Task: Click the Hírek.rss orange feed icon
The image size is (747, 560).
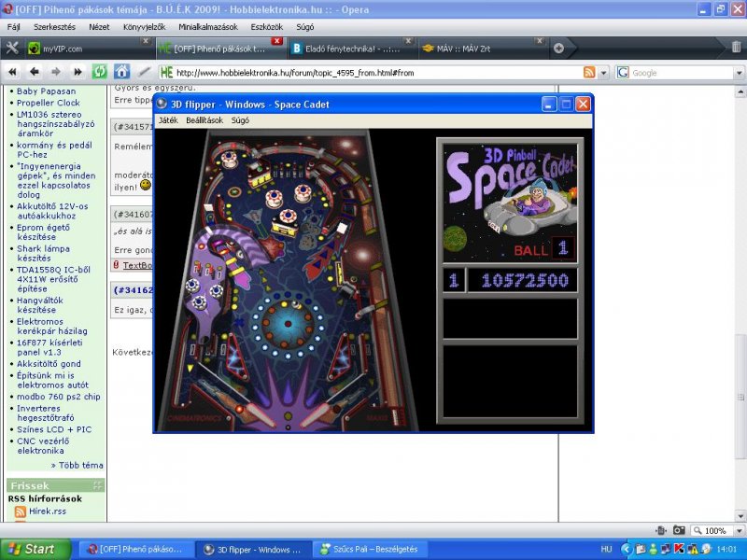Action: [x=21, y=511]
